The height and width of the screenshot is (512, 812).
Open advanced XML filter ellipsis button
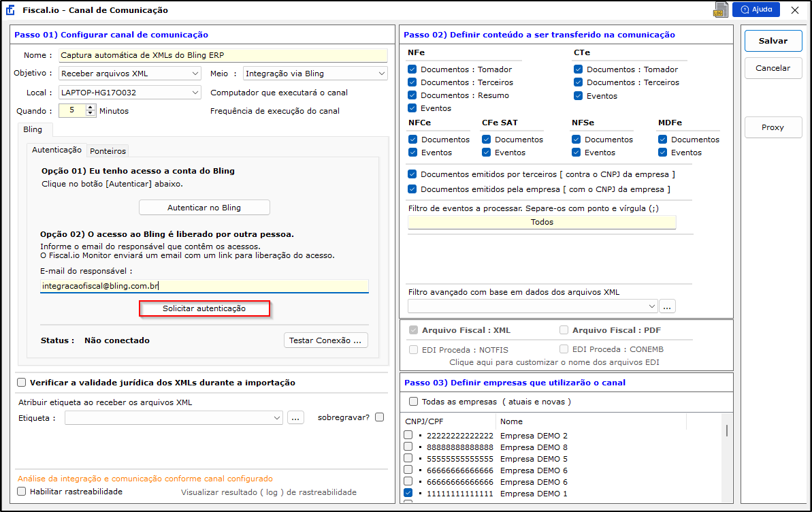(667, 307)
